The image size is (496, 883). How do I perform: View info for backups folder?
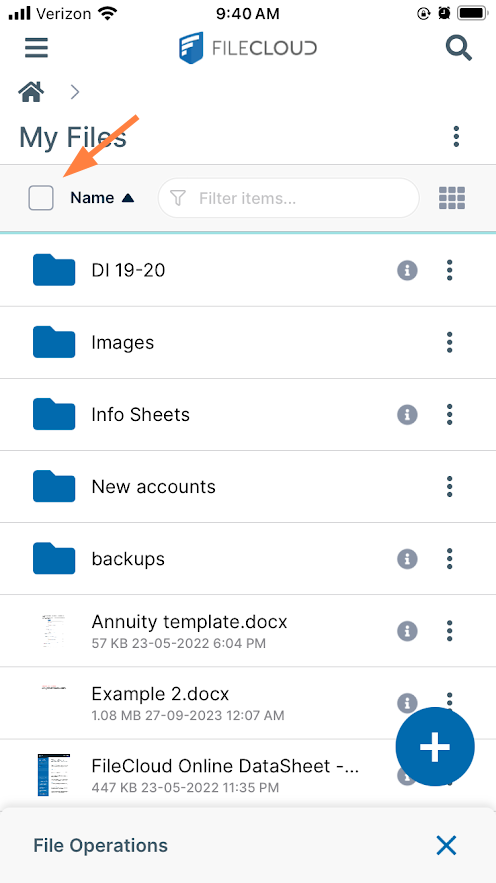(x=407, y=559)
